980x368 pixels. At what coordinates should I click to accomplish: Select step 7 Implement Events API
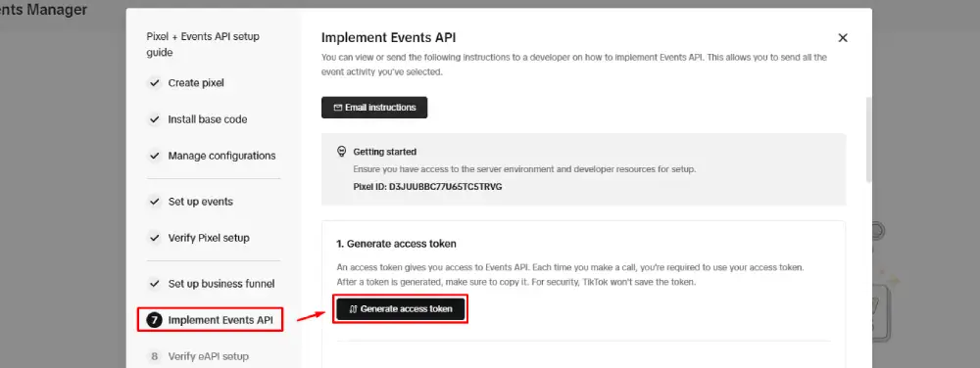[210, 320]
